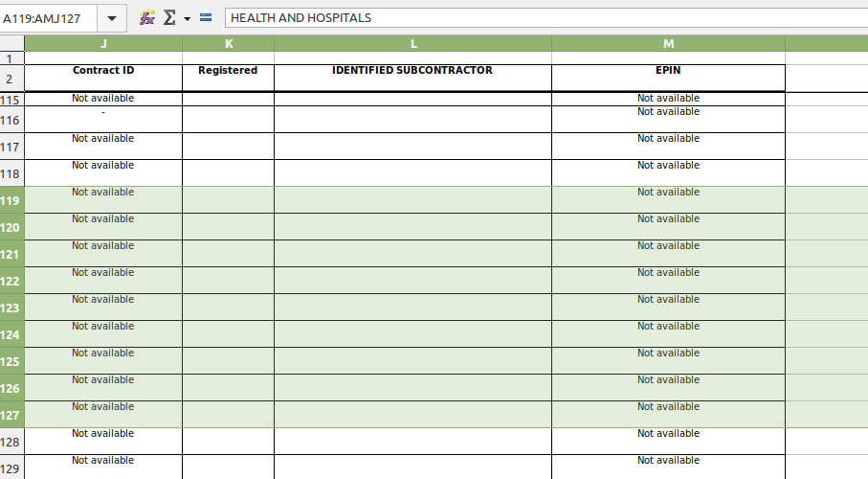Select row 119 header
This screenshot has width=868, height=479.
pyautogui.click(x=11, y=200)
